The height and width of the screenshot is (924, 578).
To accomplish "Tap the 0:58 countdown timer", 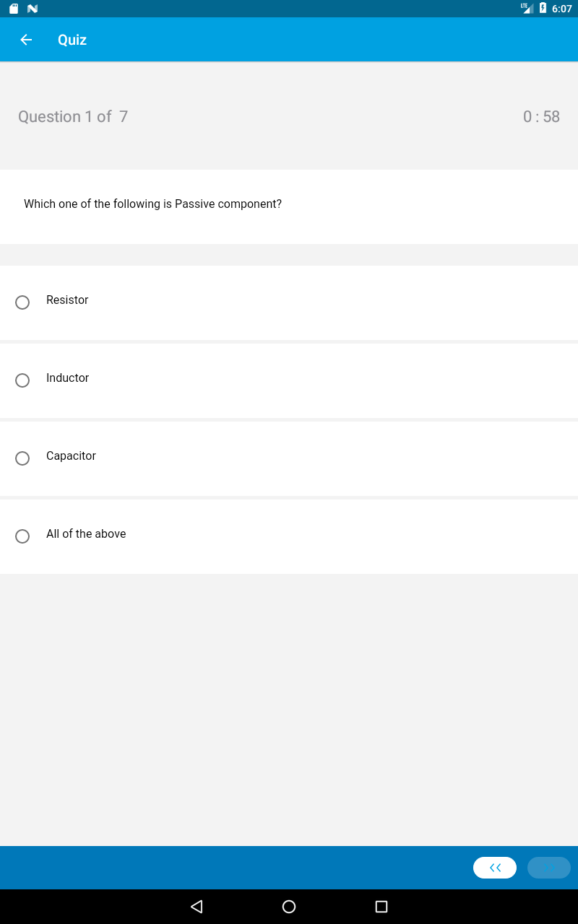I will click(x=541, y=117).
